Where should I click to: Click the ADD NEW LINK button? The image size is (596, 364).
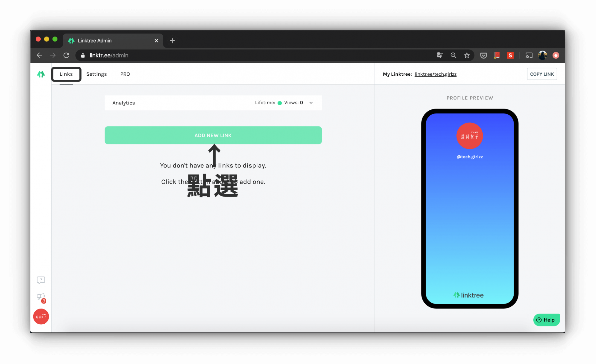[x=213, y=135]
